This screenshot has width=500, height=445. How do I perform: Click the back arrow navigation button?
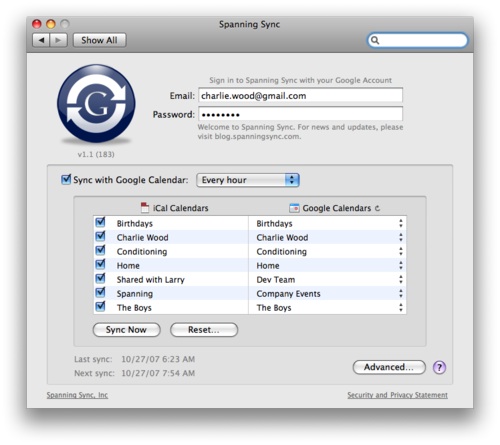41,40
